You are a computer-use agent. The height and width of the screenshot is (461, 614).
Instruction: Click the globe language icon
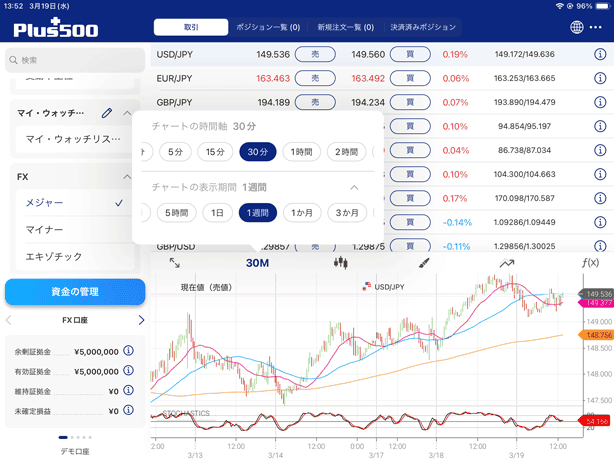tap(579, 27)
